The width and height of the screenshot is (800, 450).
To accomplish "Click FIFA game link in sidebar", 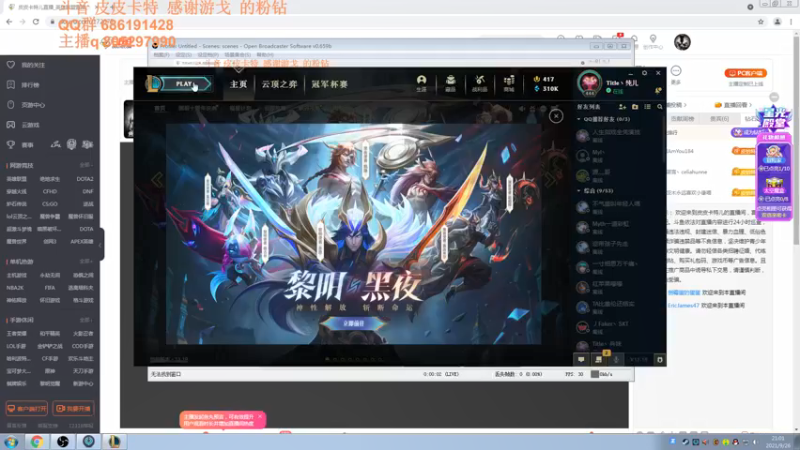I will point(49,288).
